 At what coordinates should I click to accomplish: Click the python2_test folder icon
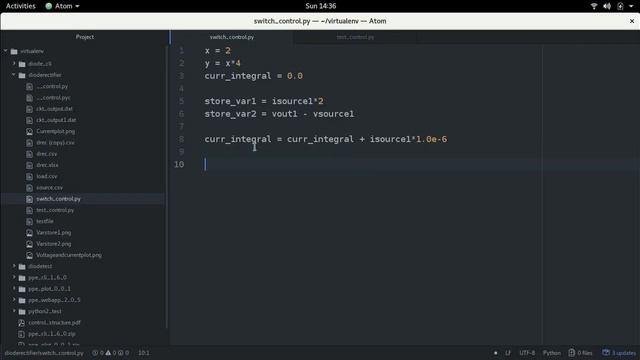22,311
